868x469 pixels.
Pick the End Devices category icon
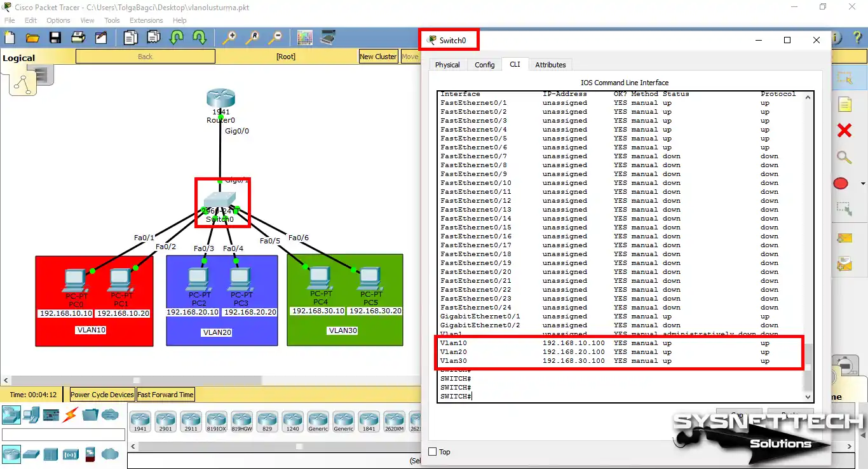coord(31,415)
